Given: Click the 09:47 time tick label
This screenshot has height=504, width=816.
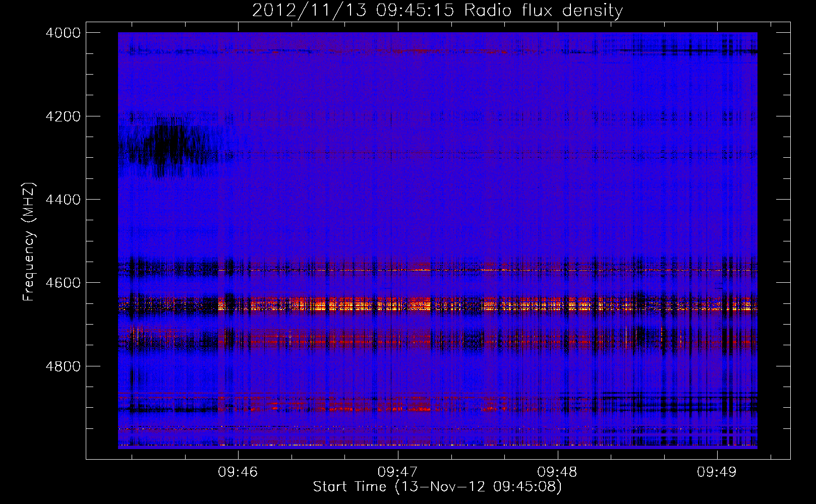Looking at the screenshot, I should [x=397, y=472].
